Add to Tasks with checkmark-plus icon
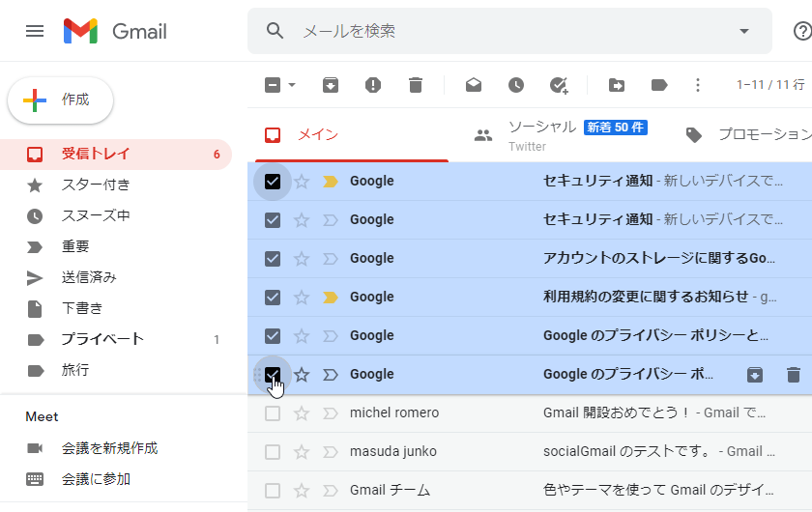This screenshot has height=512, width=812. (x=559, y=85)
